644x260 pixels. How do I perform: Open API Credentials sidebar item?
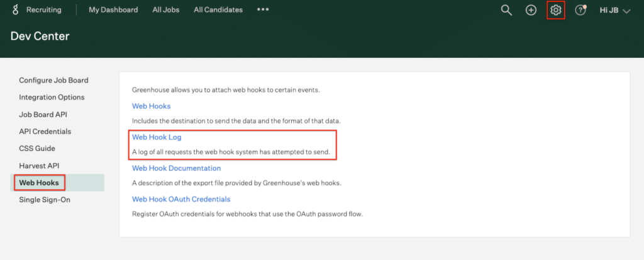(45, 132)
